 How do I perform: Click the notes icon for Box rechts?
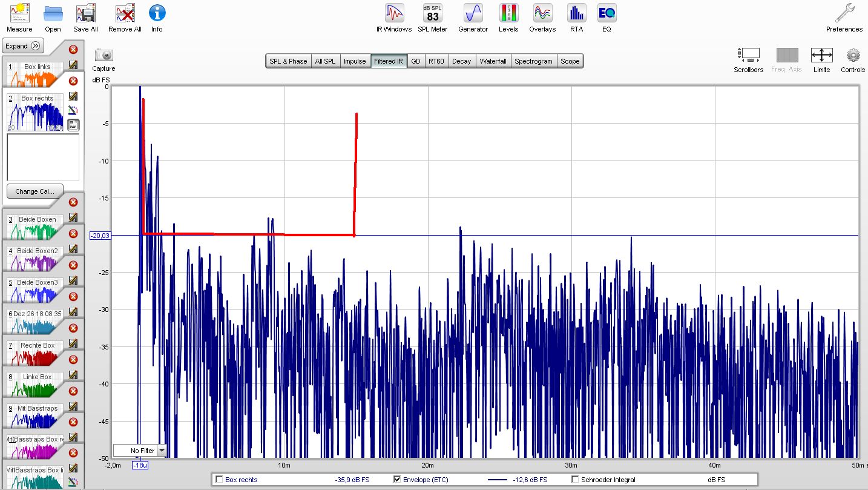pos(73,125)
